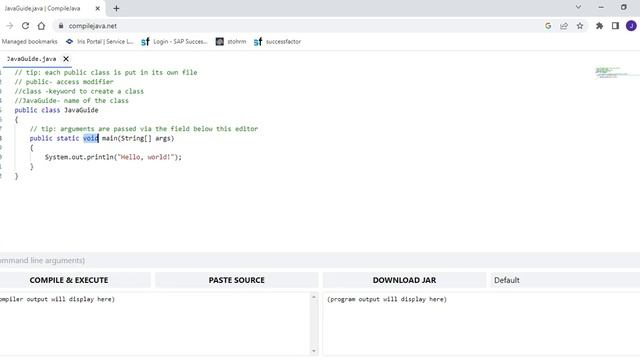Open Login - SAP SuccessFactors bookmark
Screen dimensions: 640x360
click(174, 42)
